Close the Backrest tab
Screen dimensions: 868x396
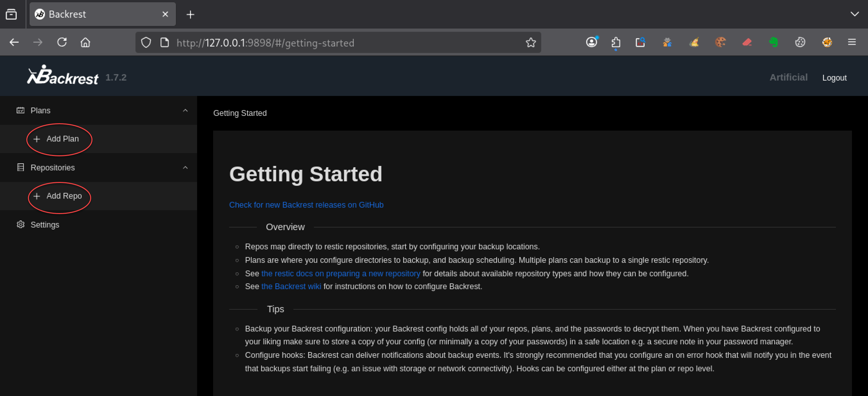click(165, 14)
